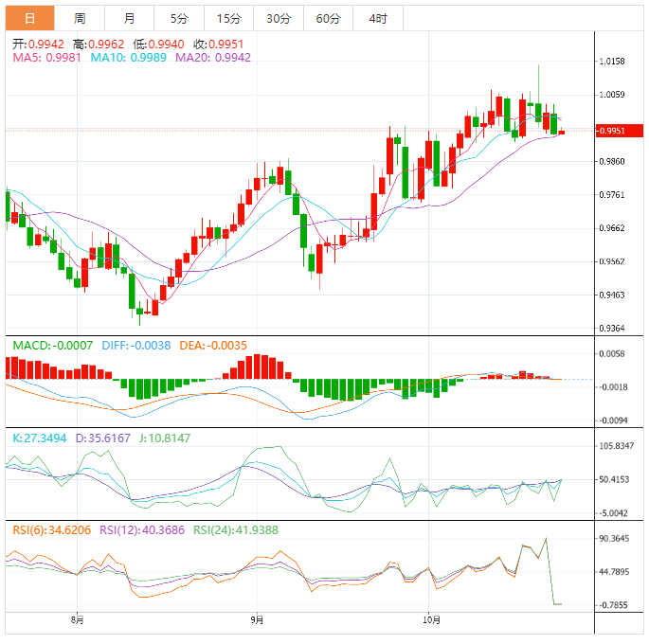Click the 50.4153 KDJ axis label
This screenshot has width=649, height=644.
click(x=614, y=479)
